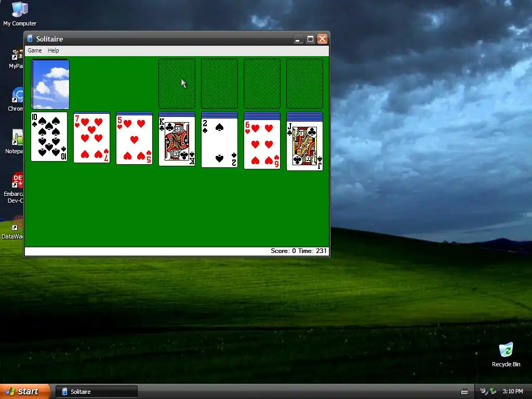Viewport: 532px width, 399px height.
Task: Select the Recycle Bin desktop icon
Action: click(x=506, y=355)
